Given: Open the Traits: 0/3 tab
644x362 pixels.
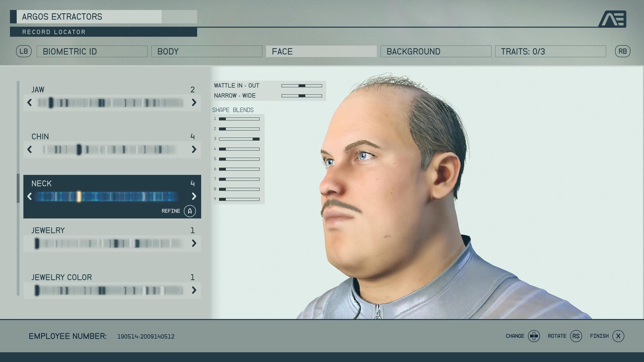Looking at the screenshot, I should coord(551,51).
